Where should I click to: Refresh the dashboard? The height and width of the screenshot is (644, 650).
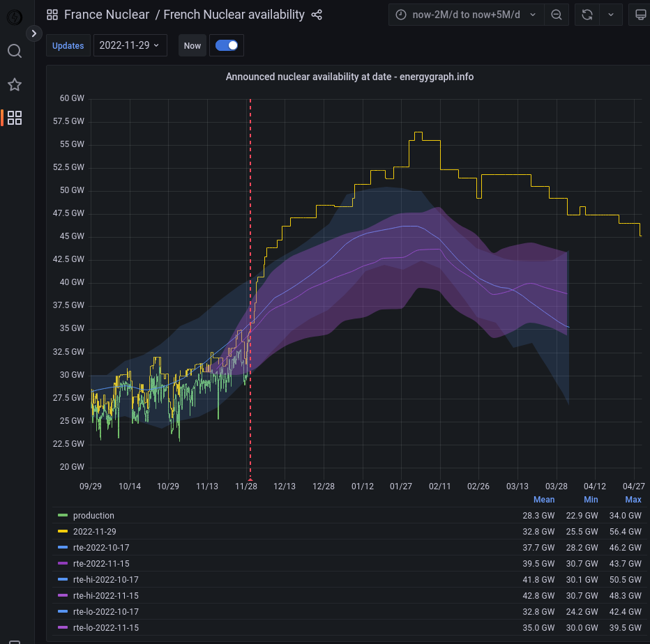(x=588, y=15)
